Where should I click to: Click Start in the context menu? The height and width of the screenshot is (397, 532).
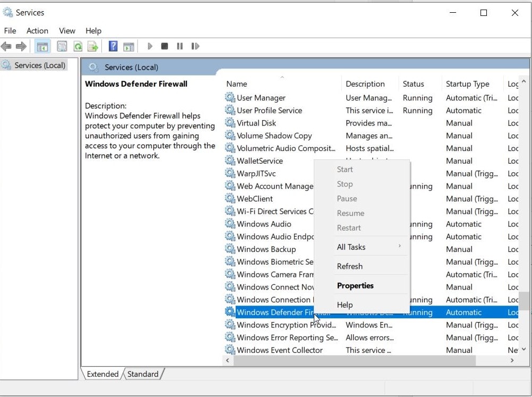[x=345, y=169]
